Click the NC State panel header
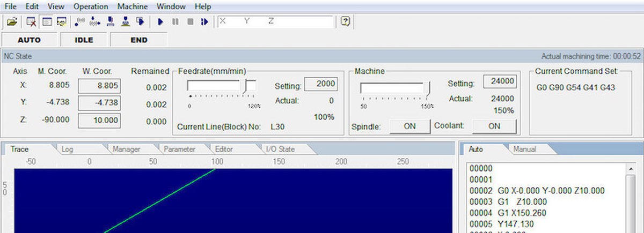This screenshot has height=233, width=644. 322,56
